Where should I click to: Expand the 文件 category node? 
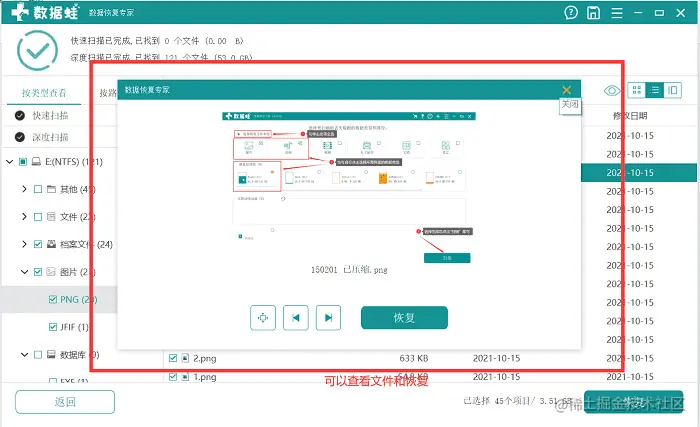[24, 217]
